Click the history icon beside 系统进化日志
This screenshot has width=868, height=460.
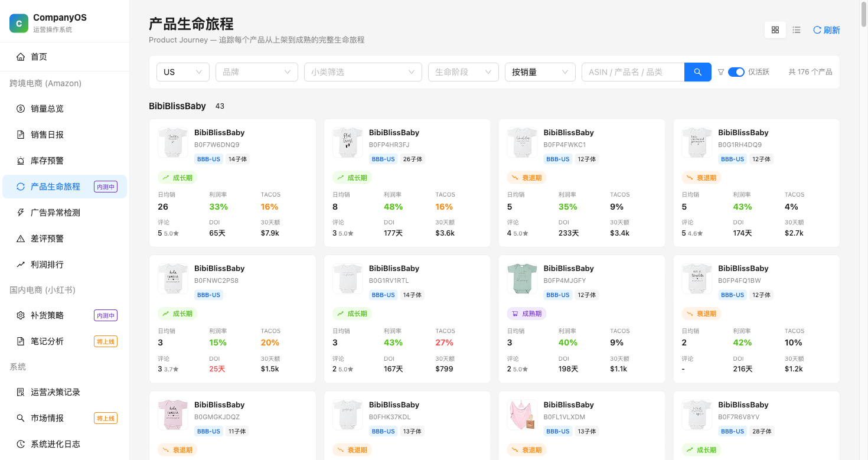pyautogui.click(x=21, y=444)
